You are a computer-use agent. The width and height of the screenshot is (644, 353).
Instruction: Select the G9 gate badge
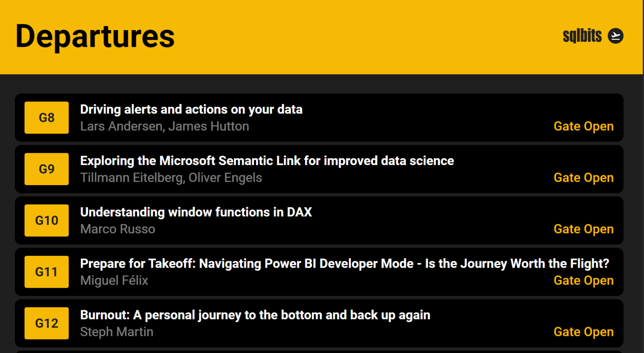click(46, 169)
